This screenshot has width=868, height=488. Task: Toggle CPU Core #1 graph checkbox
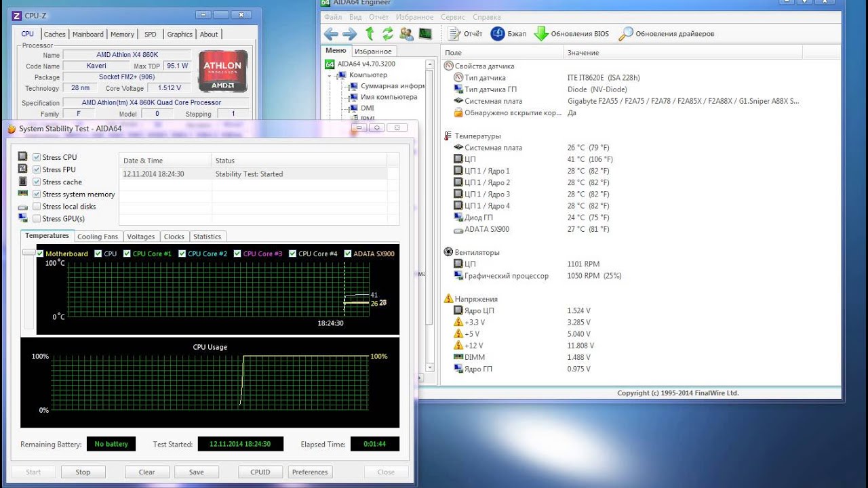128,253
